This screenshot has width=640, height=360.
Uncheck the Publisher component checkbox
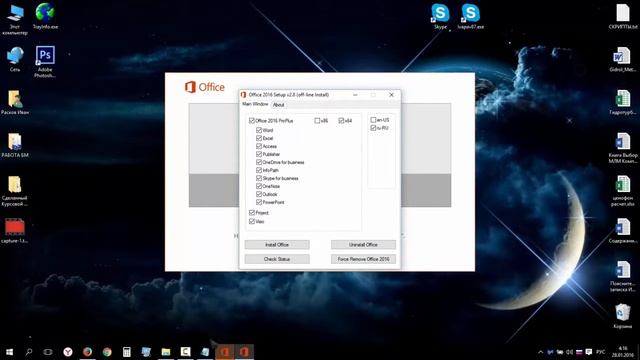[259, 154]
